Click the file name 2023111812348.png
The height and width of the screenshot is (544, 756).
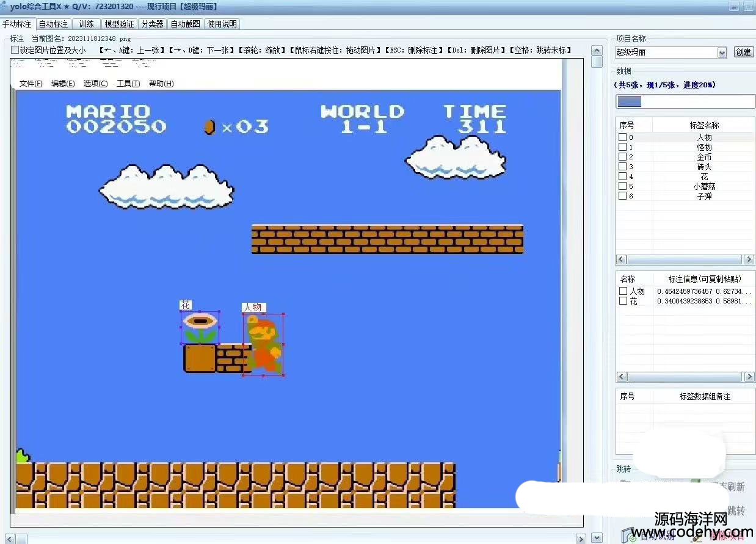[100, 38]
